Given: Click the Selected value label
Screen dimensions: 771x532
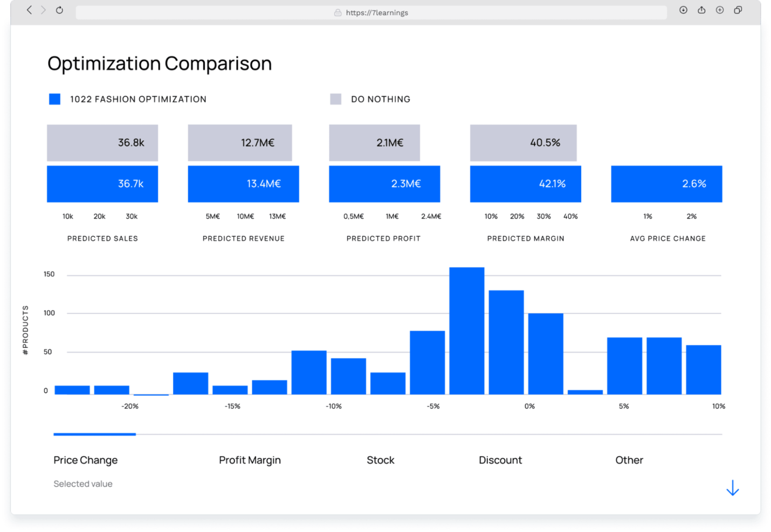Looking at the screenshot, I should tap(82, 483).
